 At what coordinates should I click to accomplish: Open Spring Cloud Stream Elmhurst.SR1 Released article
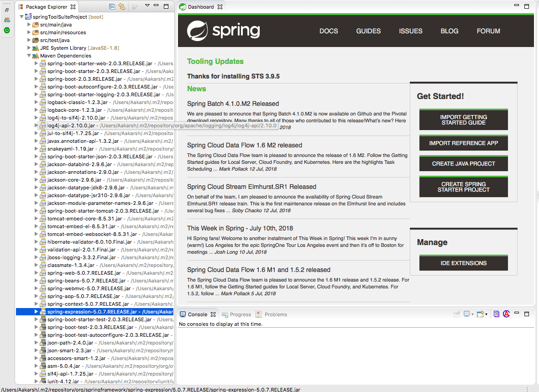point(251,187)
